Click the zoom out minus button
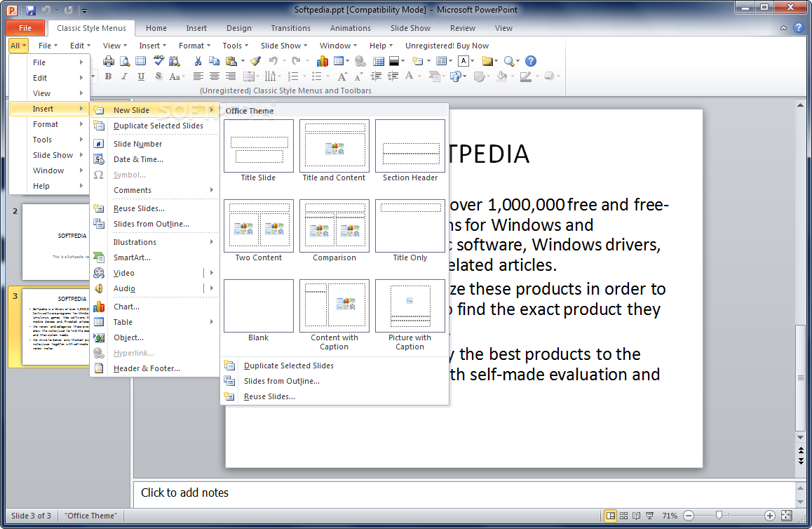The width and height of the screenshot is (812, 529). [x=689, y=516]
